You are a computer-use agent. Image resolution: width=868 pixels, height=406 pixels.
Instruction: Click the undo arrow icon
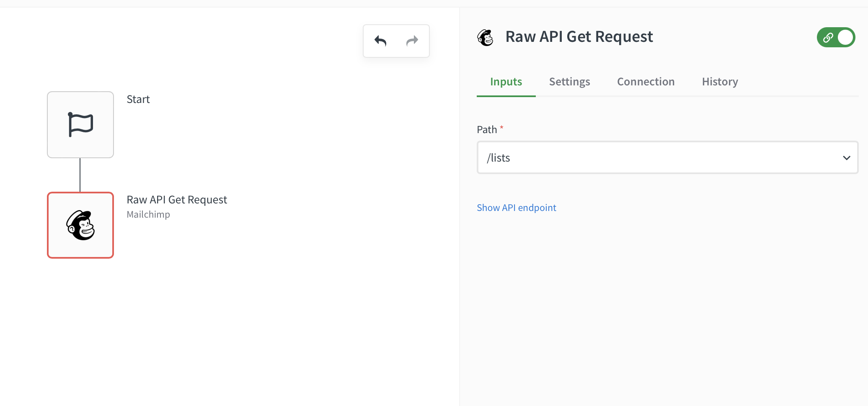coord(380,41)
